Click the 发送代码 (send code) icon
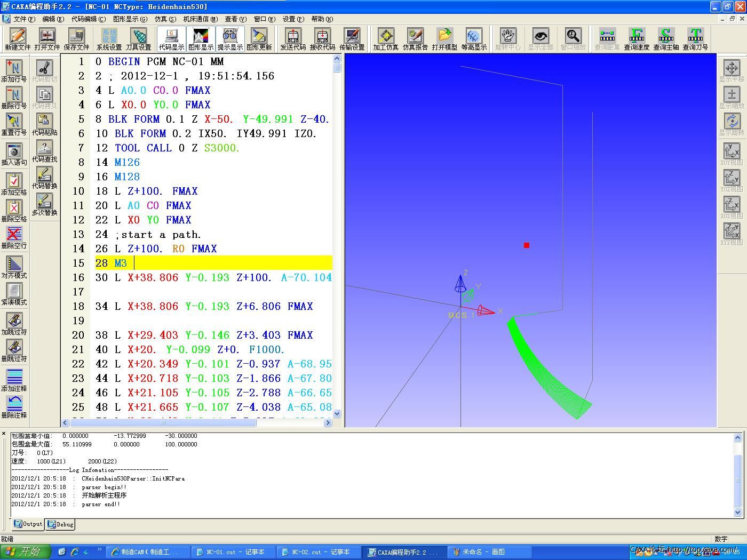This screenshot has height=560, width=747. pyautogui.click(x=293, y=39)
